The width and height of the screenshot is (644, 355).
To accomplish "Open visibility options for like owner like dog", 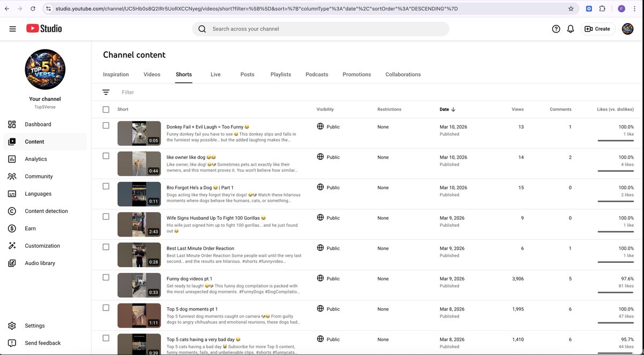I will click(328, 157).
